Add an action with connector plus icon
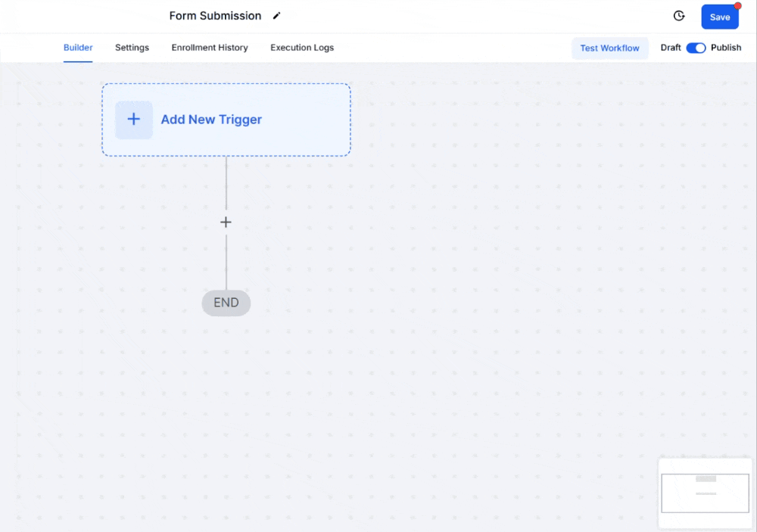 [x=226, y=222]
